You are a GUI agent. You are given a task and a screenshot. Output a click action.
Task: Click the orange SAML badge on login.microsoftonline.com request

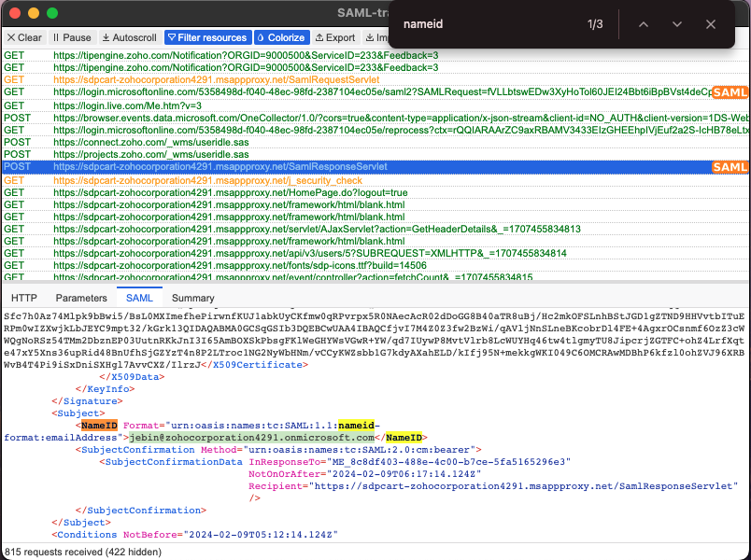coord(730,92)
